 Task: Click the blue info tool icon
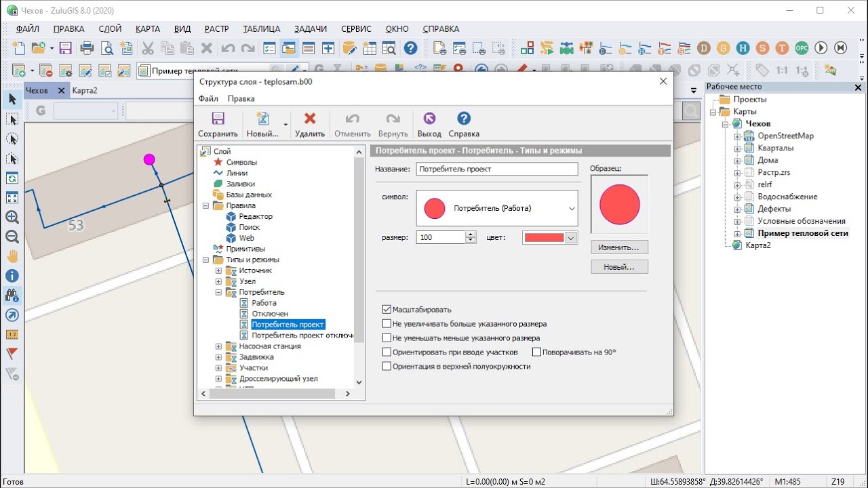(x=12, y=276)
